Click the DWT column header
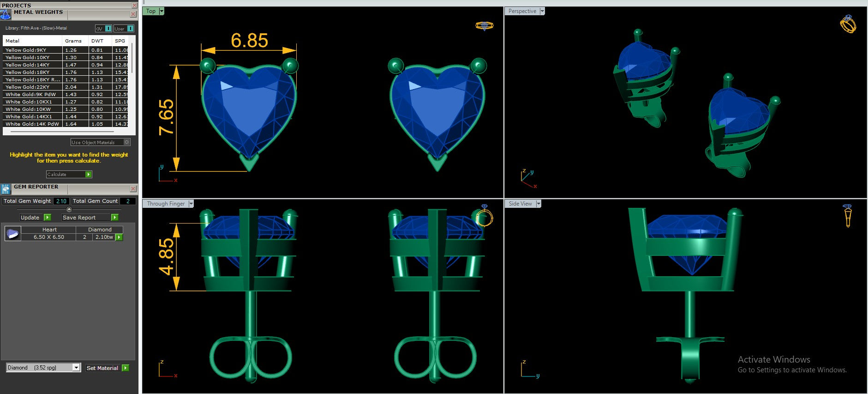Image resolution: width=868 pixels, height=394 pixels. tap(101, 41)
